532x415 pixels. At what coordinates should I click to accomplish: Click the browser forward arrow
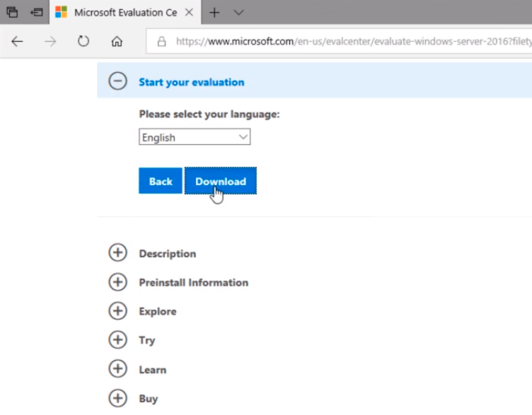click(x=50, y=42)
